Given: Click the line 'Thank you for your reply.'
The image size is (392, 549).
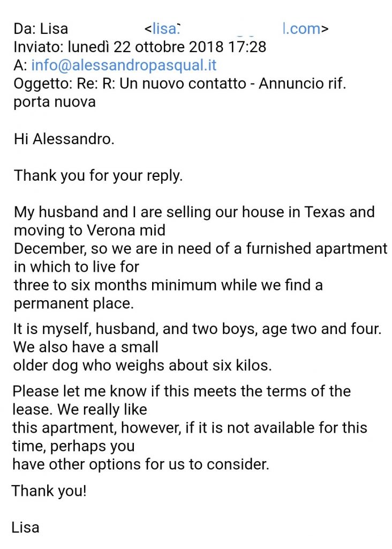Looking at the screenshot, I should click(x=98, y=176).
